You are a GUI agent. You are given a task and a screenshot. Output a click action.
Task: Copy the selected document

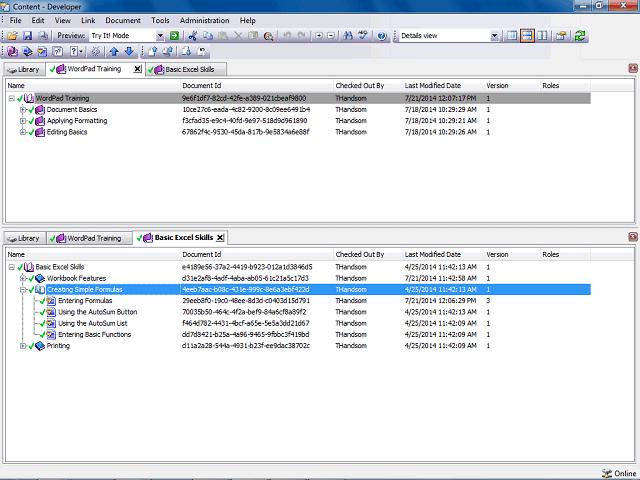point(208,36)
